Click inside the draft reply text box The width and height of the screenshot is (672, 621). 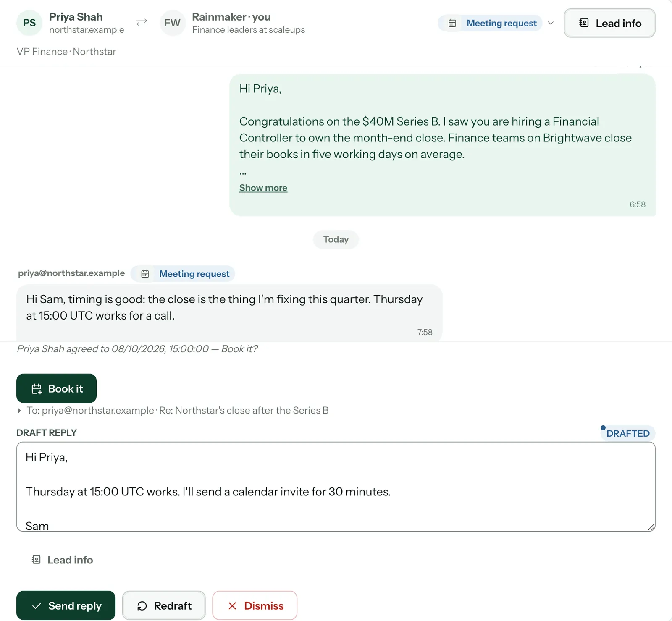[x=336, y=487]
